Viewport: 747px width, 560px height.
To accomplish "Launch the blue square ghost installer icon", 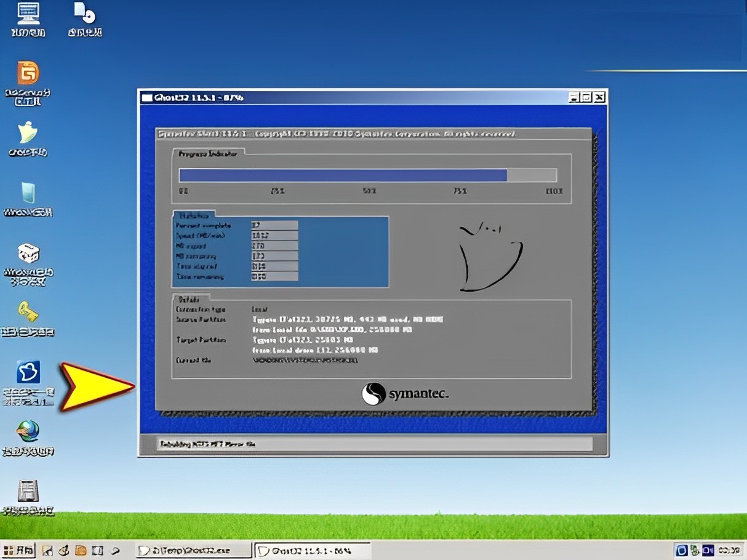I will tap(28, 372).
